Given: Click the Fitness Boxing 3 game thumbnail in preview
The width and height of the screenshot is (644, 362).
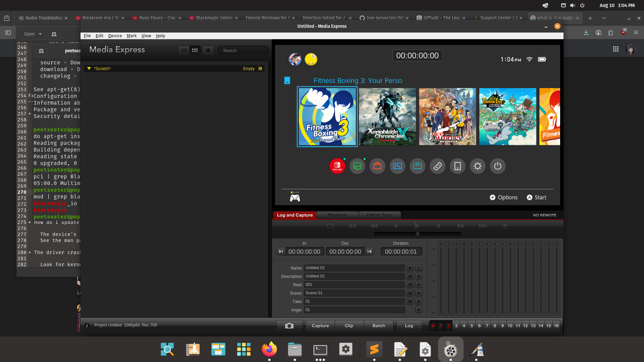Looking at the screenshot, I should click(327, 117).
